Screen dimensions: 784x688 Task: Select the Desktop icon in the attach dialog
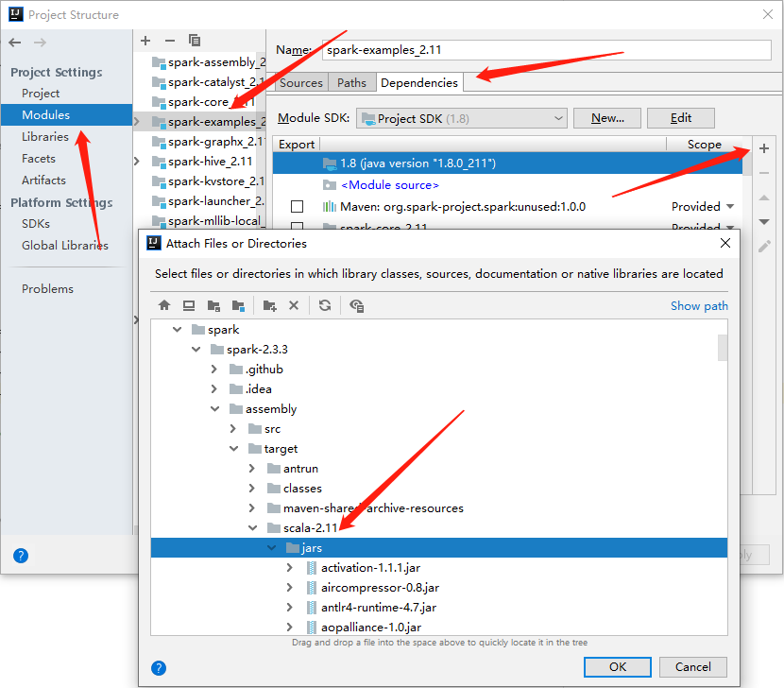190,305
